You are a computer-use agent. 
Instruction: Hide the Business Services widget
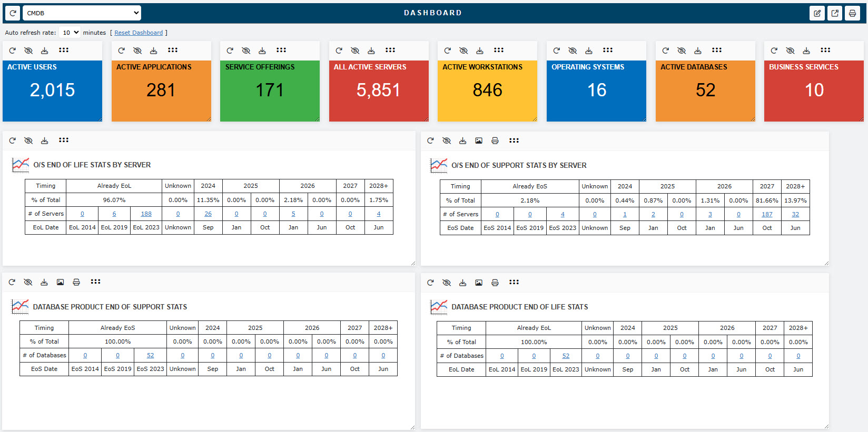(x=790, y=51)
